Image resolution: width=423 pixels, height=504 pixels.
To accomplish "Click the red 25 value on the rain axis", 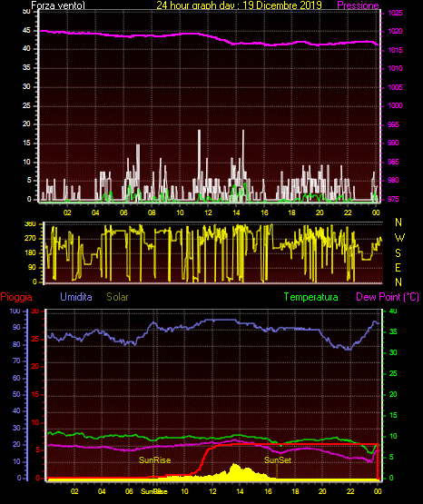I will coord(35,339).
